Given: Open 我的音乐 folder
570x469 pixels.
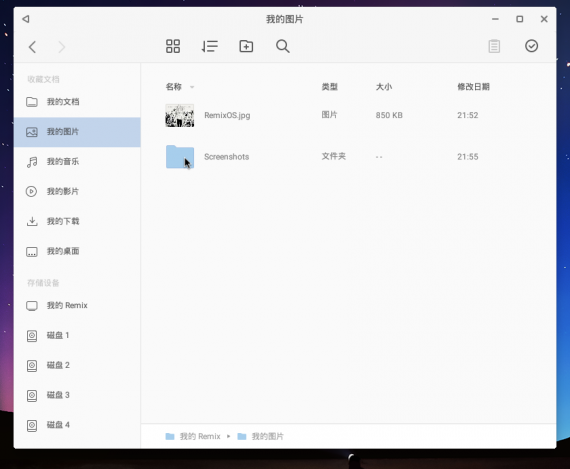Looking at the screenshot, I should 77,162.
